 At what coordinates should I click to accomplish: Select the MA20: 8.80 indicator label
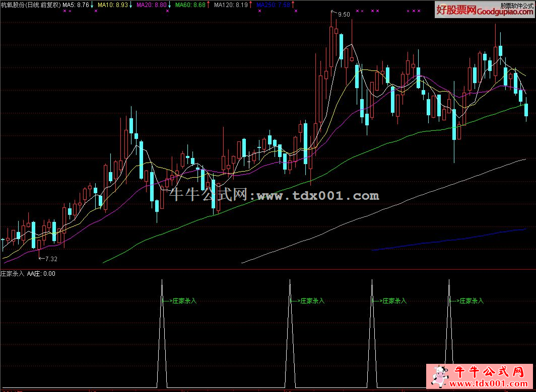click(152, 5)
